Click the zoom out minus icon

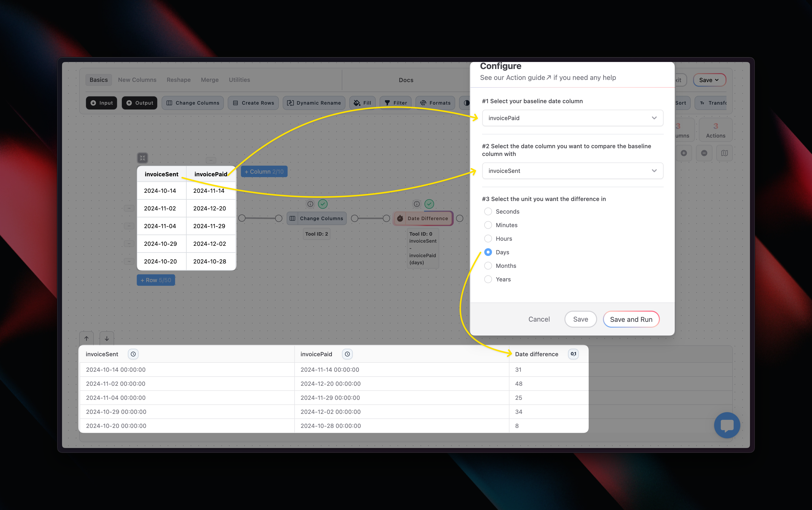(704, 153)
